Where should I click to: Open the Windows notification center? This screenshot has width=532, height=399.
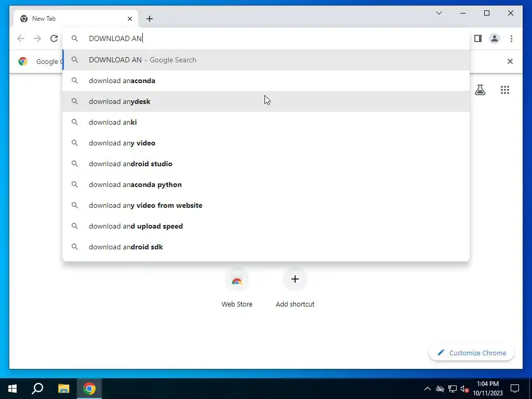pos(515,389)
